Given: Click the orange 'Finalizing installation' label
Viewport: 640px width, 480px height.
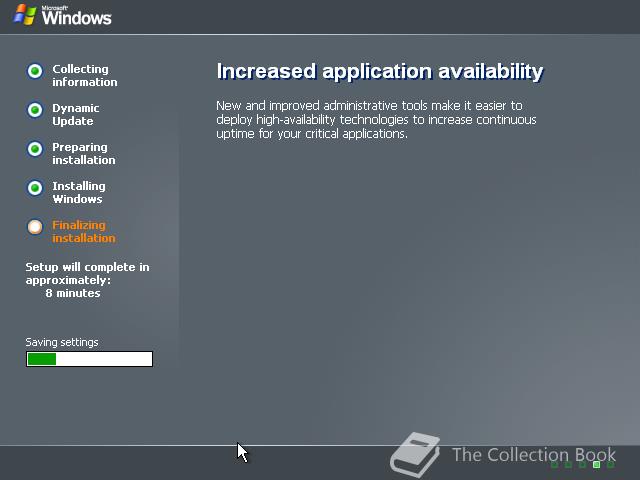Looking at the screenshot, I should (84, 231).
